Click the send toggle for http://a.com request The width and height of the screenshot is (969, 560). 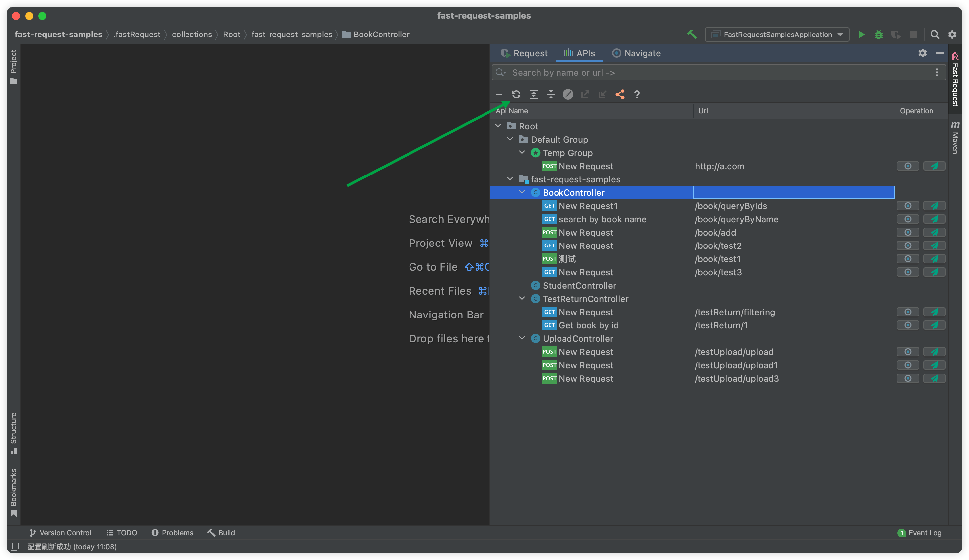point(935,166)
